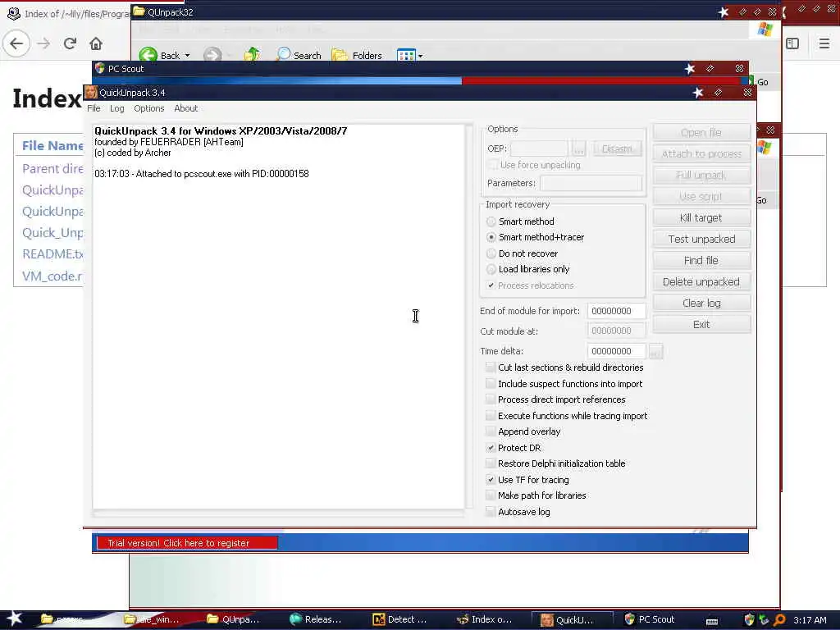The width and height of the screenshot is (840, 630).
Task: Click the taskbar clock showing 3:17 AM
Action: pos(810,620)
